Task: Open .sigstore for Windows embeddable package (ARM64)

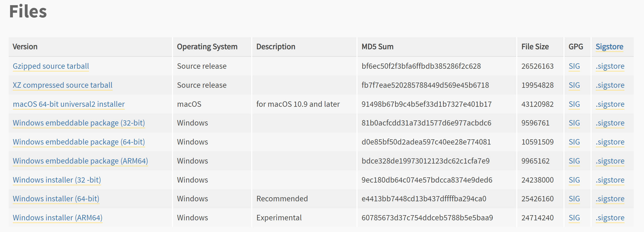Action: [x=610, y=161]
